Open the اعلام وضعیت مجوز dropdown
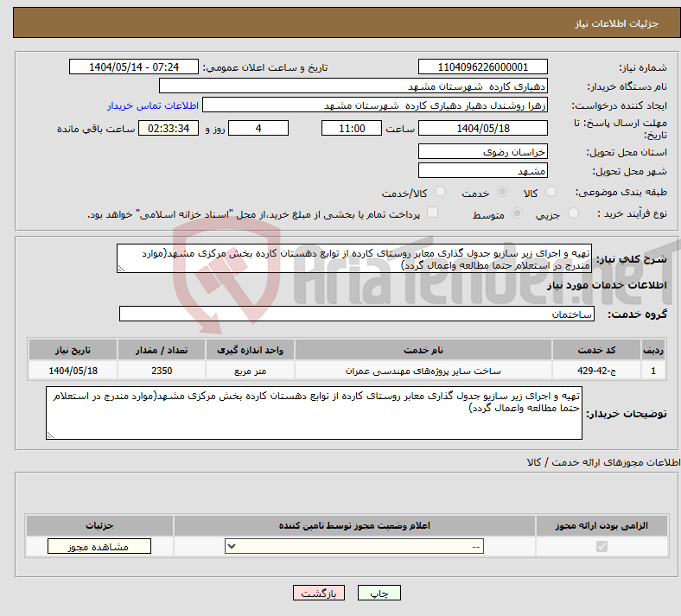The width and height of the screenshot is (681, 616). click(354, 546)
